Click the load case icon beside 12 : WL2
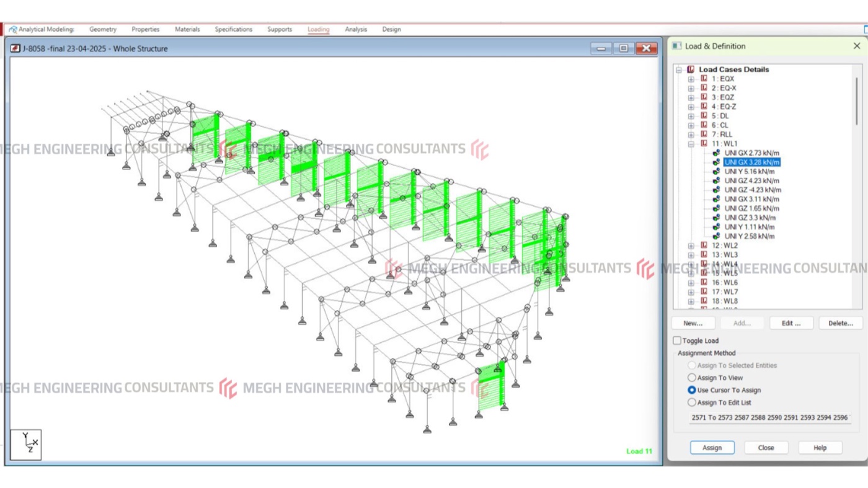Screen dimensions: 868x488 704,246
